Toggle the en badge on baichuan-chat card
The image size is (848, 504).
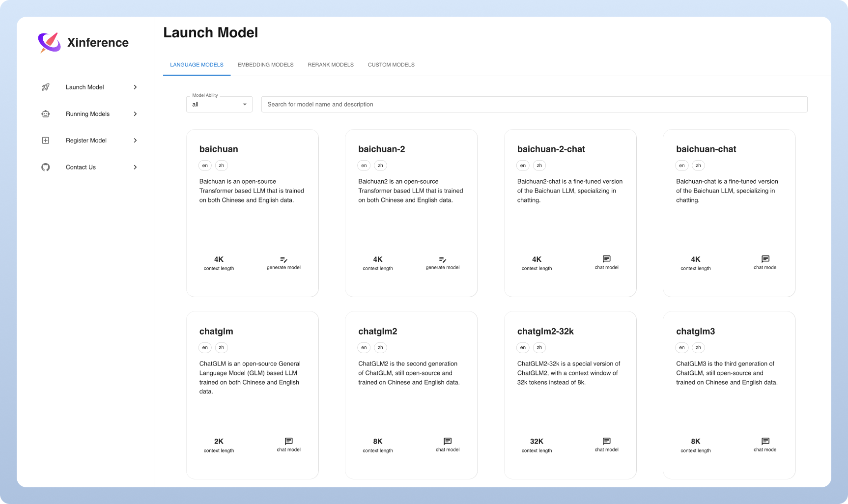pyautogui.click(x=681, y=166)
